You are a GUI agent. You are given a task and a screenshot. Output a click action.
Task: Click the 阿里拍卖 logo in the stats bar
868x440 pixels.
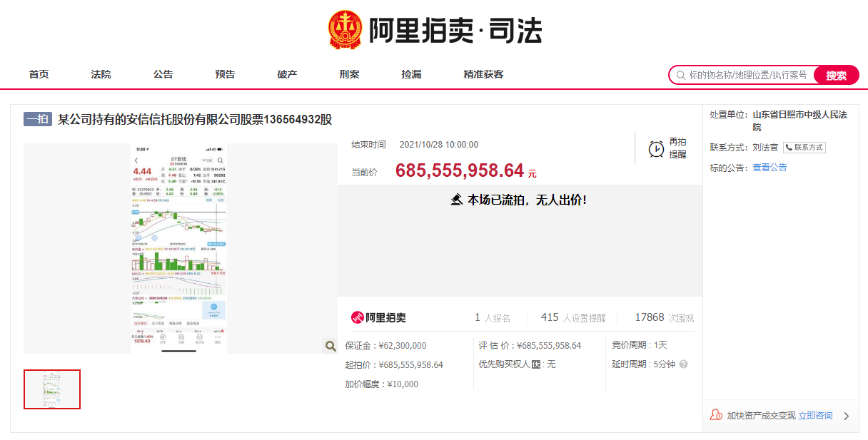pos(378,317)
